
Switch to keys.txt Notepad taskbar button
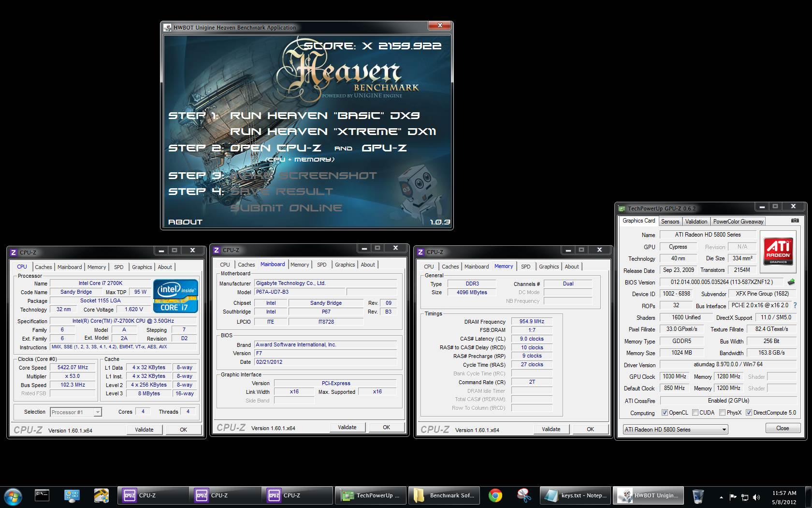[576, 495]
